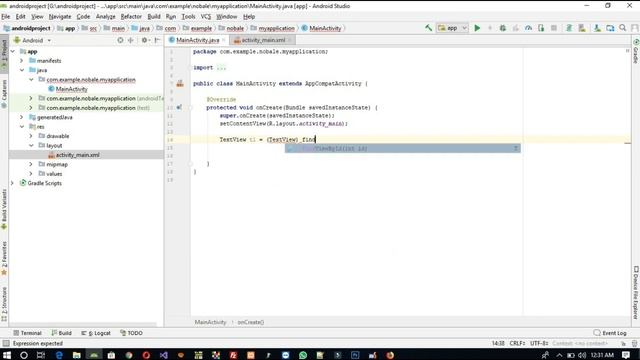Open the Tools menu
This screenshot has width=640, height=360.
coord(188,17)
